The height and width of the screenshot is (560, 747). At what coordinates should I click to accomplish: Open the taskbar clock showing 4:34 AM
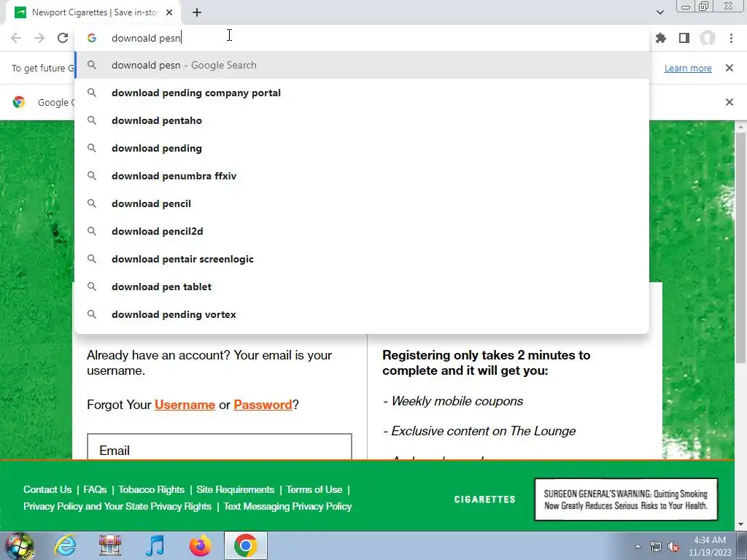coord(710,546)
